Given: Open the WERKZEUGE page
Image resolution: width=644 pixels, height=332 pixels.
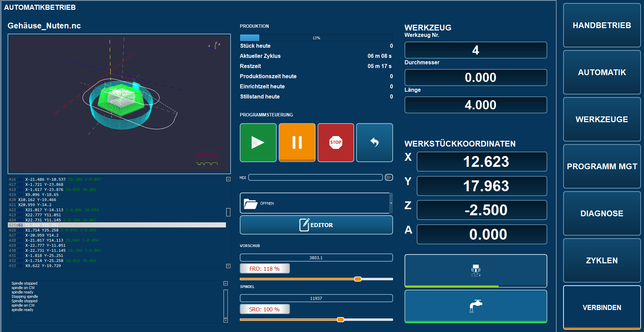Looking at the screenshot, I should coord(602,119).
